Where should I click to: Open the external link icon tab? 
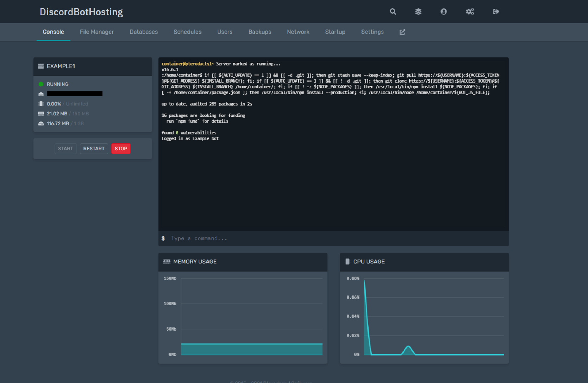[402, 32]
